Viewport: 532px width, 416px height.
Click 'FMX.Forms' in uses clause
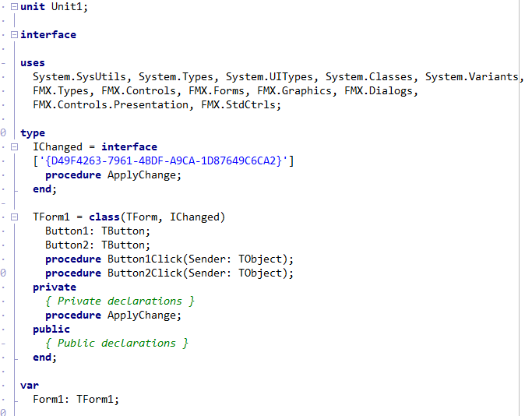pyautogui.click(x=216, y=91)
